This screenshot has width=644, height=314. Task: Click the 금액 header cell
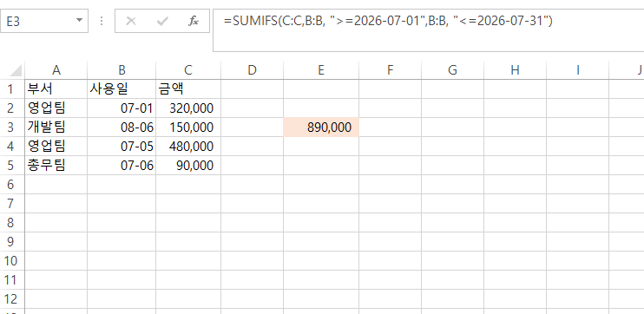tap(188, 89)
